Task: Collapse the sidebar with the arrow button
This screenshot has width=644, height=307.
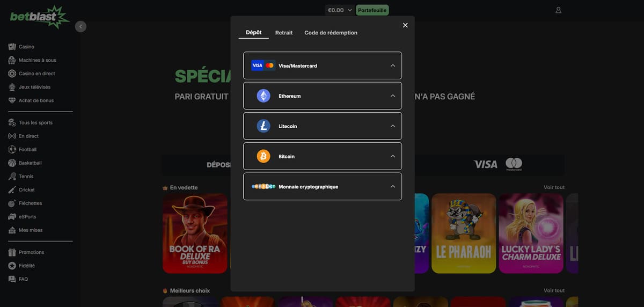Action: pyautogui.click(x=80, y=26)
